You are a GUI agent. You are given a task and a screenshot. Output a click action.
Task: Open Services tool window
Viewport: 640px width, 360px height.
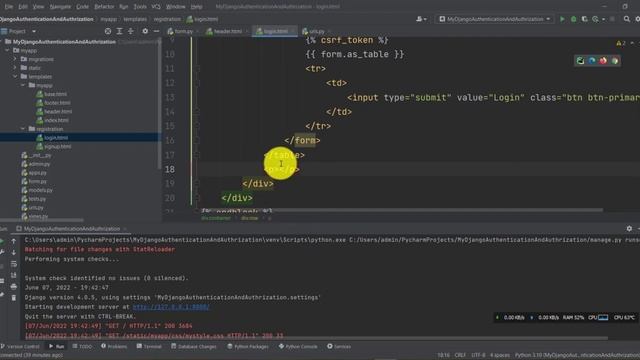coord(339,347)
